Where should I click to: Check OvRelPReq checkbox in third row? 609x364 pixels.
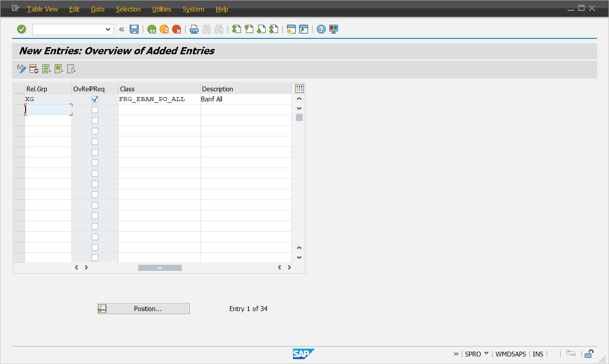coord(95,120)
